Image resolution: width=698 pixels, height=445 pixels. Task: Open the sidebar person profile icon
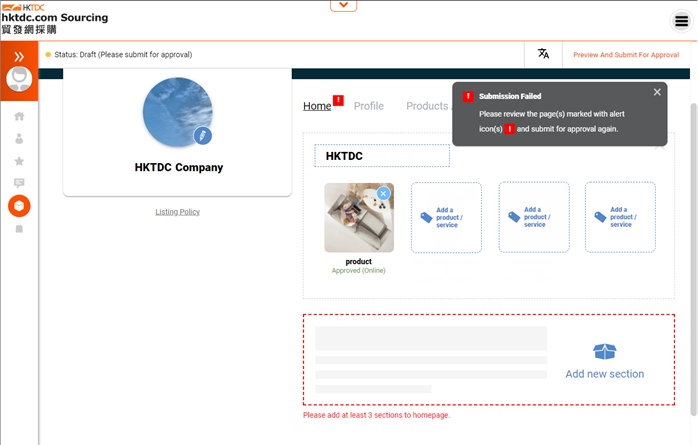19,139
